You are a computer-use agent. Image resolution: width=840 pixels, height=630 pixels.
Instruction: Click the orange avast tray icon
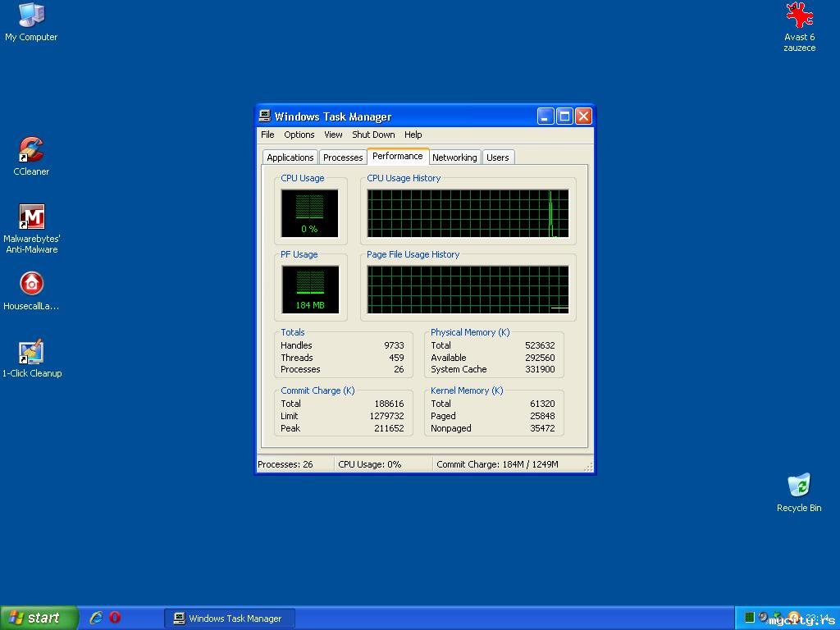coord(793,618)
